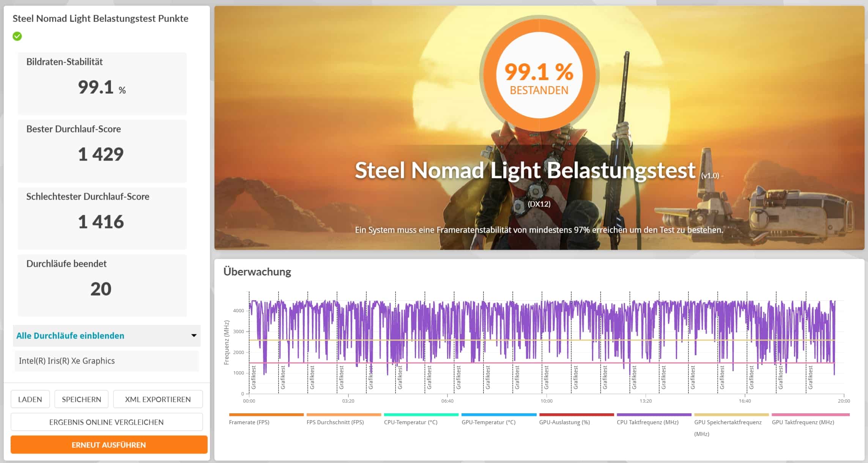The width and height of the screenshot is (868, 463).
Task: Click the first Grafiktest marker in chart
Action: point(254,378)
